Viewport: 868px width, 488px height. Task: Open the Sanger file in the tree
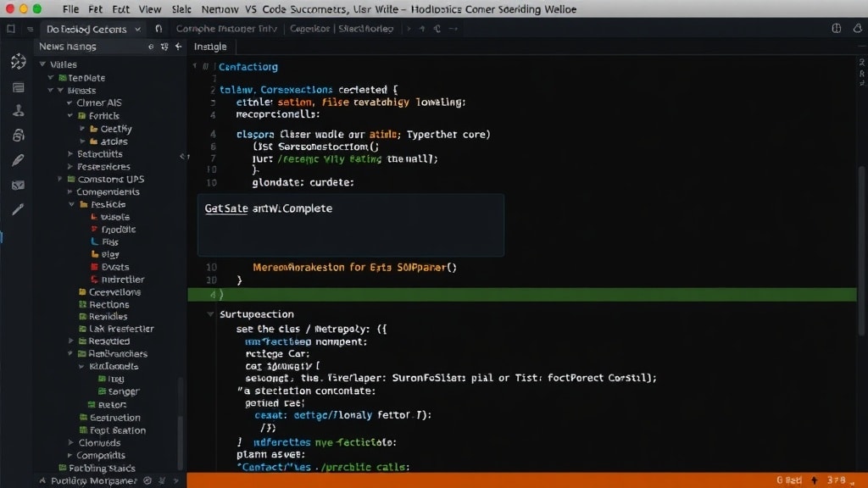[x=123, y=391]
